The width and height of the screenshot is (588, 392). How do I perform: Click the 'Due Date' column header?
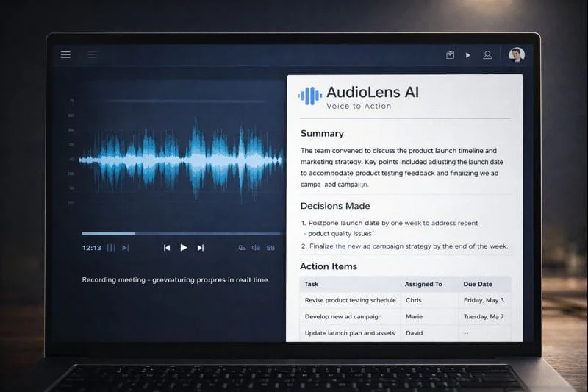[x=478, y=284]
